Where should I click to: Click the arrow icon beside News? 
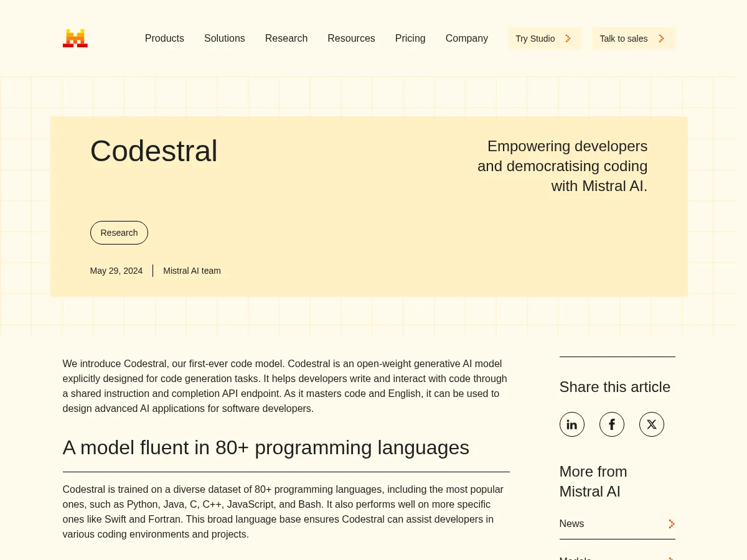tap(671, 524)
